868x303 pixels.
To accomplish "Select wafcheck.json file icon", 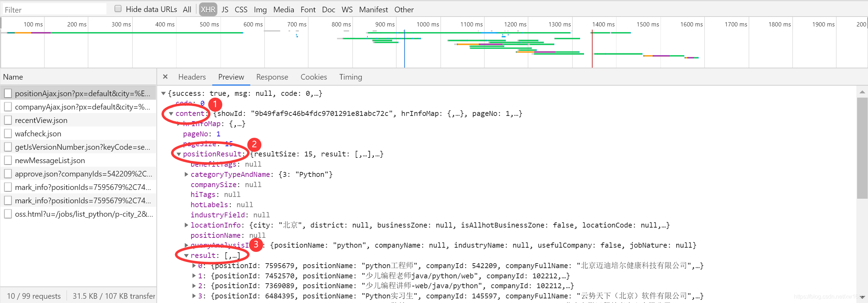I will point(8,134).
